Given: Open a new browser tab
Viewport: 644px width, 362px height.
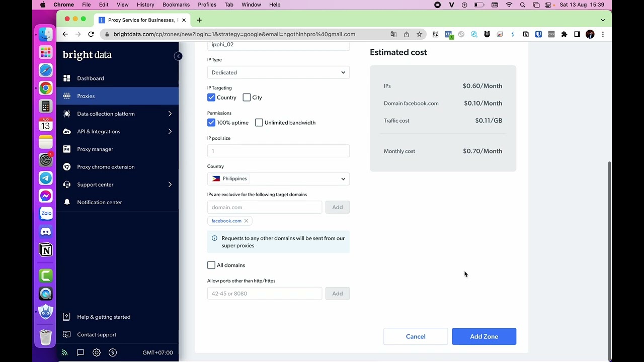Looking at the screenshot, I should click(199, 20).
